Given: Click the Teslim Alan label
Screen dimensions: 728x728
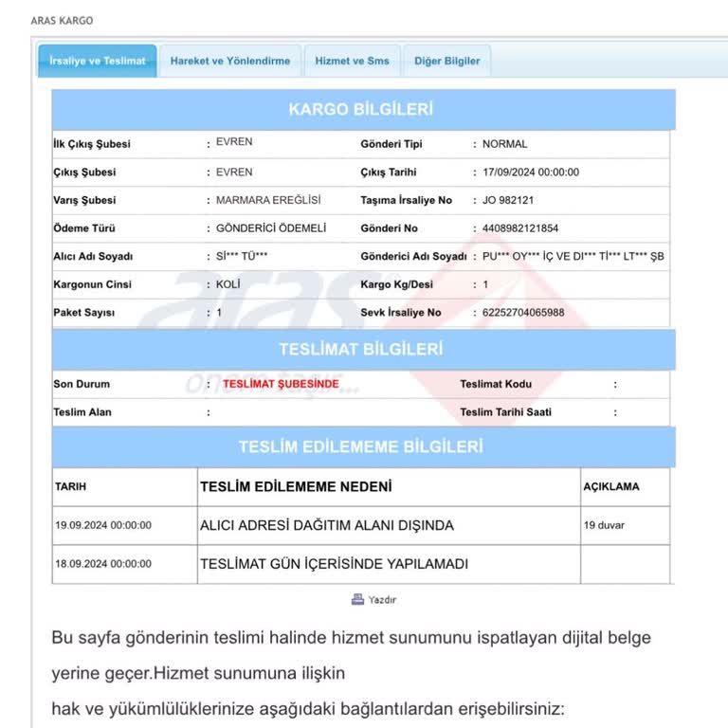Looking at the screenshot, I should tap(82, 412).
